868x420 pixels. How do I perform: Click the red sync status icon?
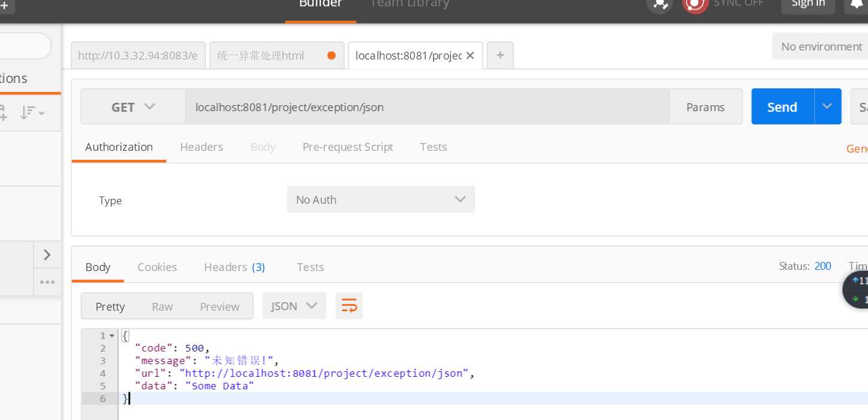695,5
